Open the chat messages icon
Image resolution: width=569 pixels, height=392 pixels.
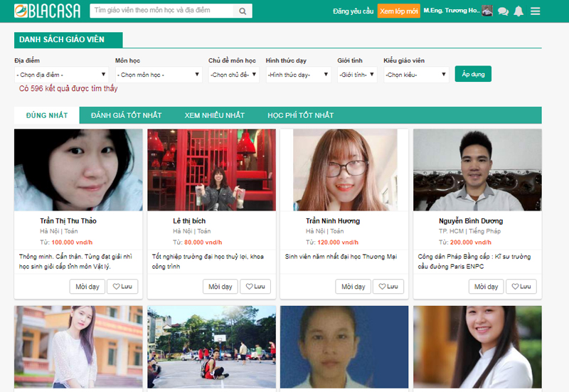coord(503,11)
